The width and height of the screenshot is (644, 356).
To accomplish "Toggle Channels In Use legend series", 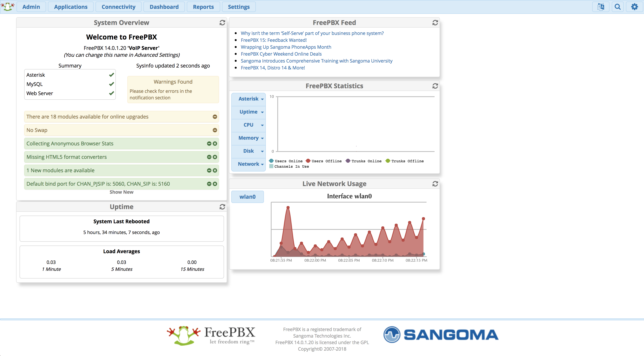I will [x=289, y=166].
